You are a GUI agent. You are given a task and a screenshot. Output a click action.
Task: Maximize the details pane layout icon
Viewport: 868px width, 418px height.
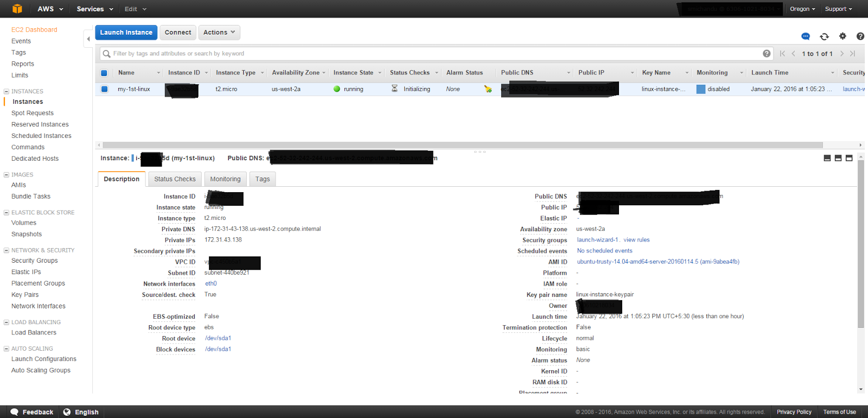pos(849,158)
